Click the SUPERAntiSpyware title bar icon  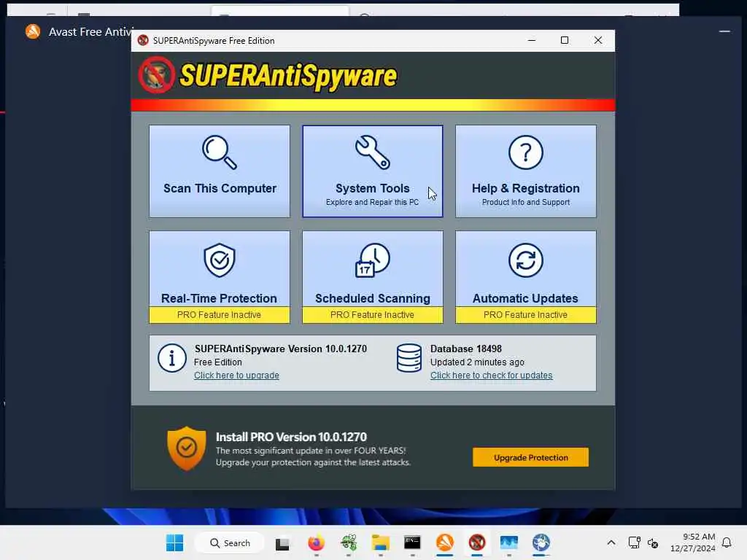(x=143, y=41)
